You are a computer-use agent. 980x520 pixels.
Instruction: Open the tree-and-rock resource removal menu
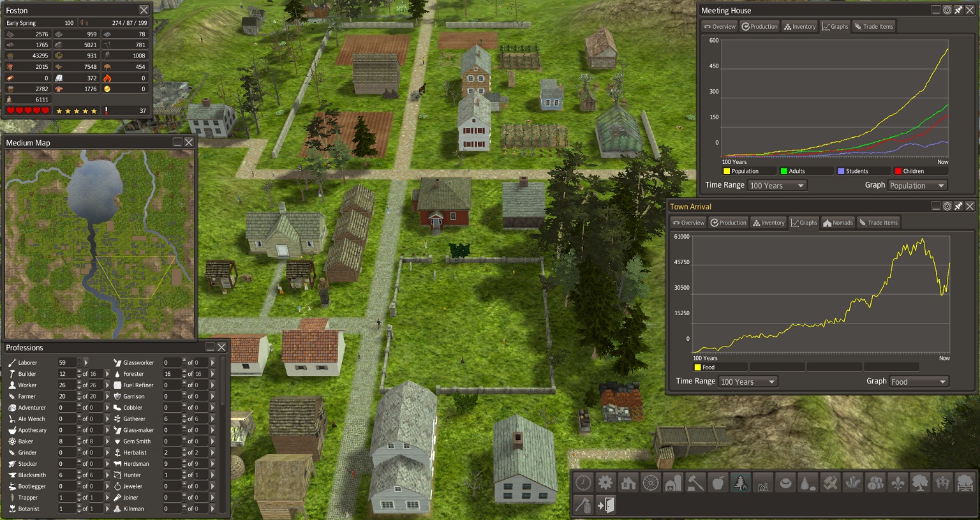(808, 482)
